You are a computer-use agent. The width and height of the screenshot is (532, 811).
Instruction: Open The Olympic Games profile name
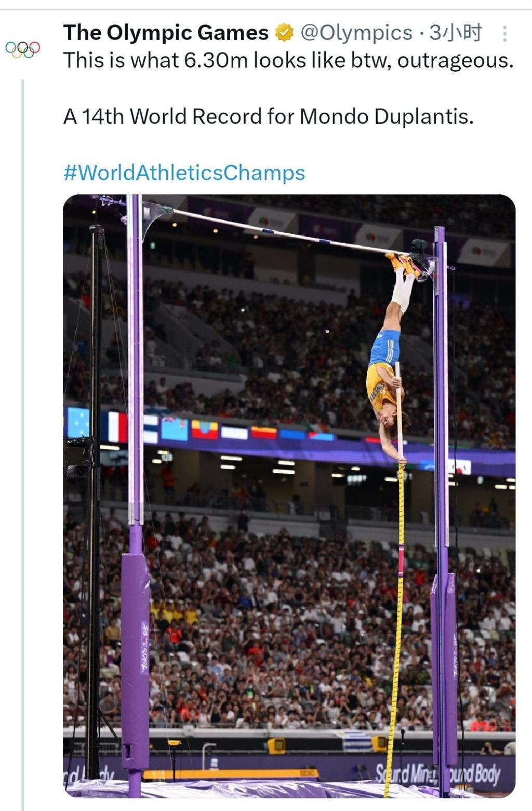pos(166,33)
